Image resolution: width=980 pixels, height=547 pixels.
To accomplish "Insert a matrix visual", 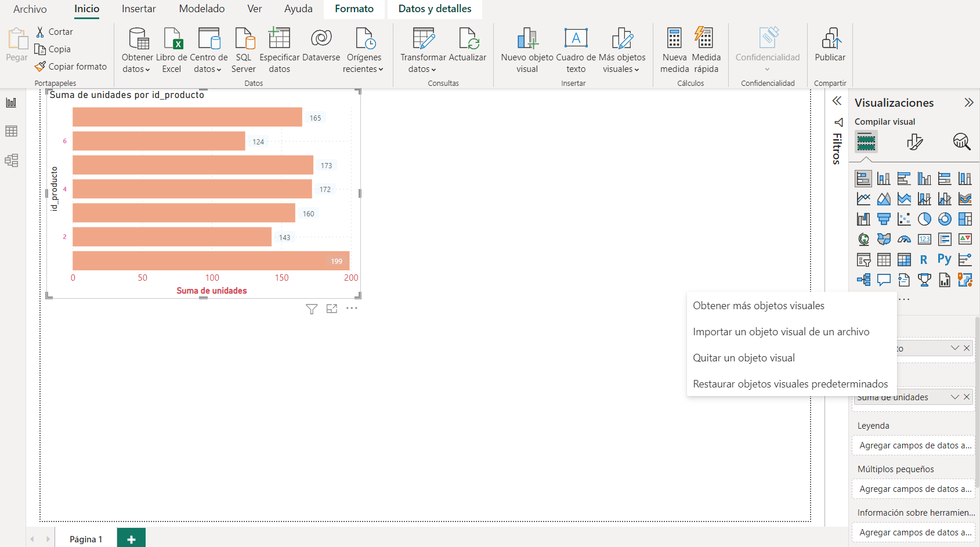I will (x=904, y=259).
